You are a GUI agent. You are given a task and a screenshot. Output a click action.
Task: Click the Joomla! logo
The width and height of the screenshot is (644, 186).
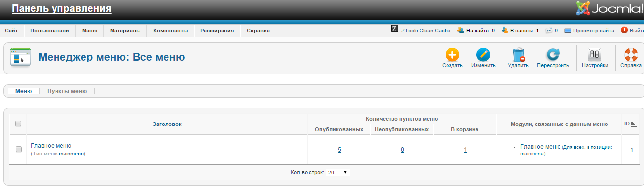[x=610, y=9]
